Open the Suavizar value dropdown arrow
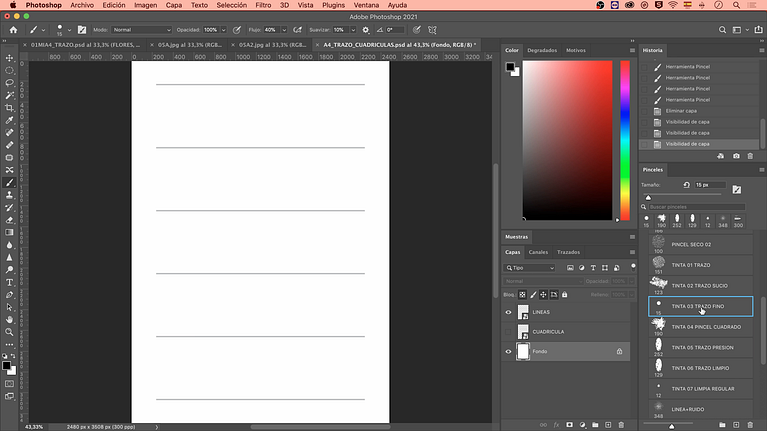Image resolution: width=767 pixels, height=431 pixels. pyautogui.click(x=353, y=30)
